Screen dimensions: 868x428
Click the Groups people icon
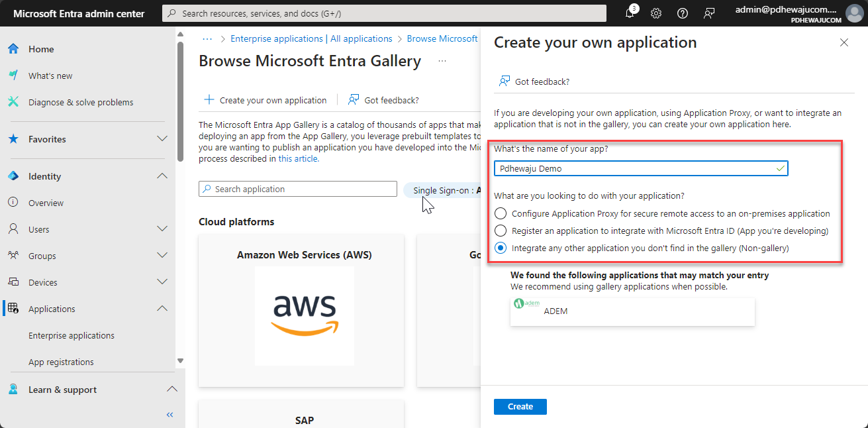coord(13,256)
